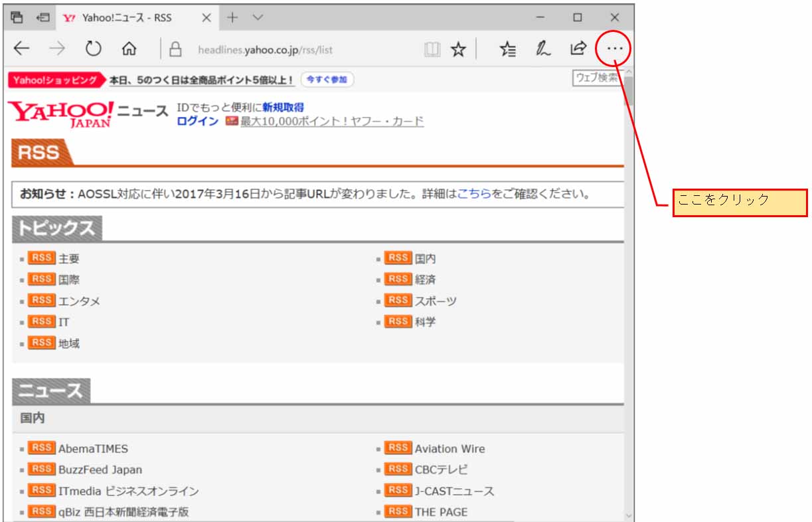Click the 科学 topic text
Viewport: 812px width, 522px height.
click(426, 322)
